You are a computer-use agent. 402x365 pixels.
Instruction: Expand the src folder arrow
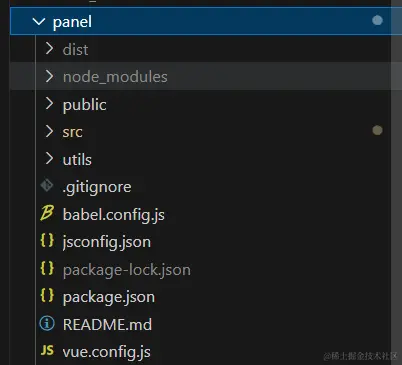coord(49,131)
